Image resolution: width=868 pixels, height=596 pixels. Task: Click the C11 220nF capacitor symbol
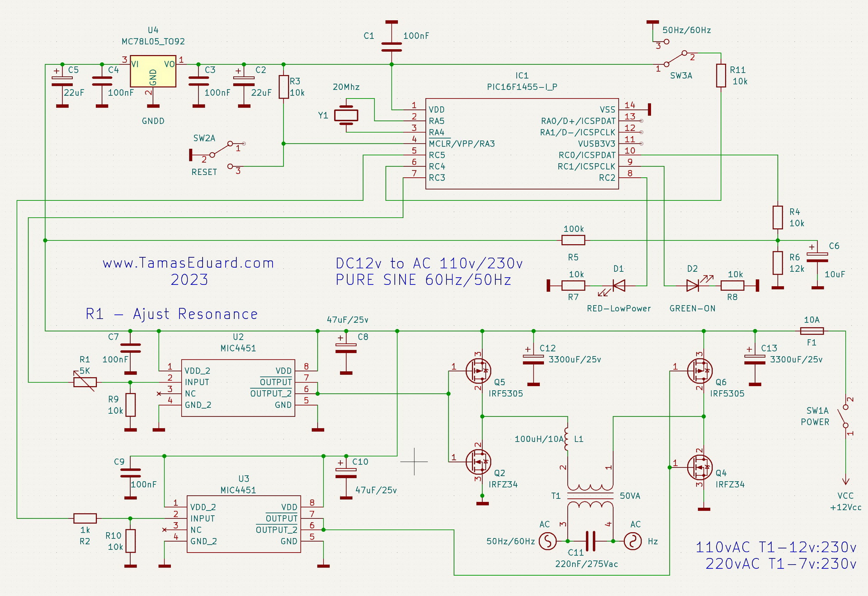[x=590, y=541]
